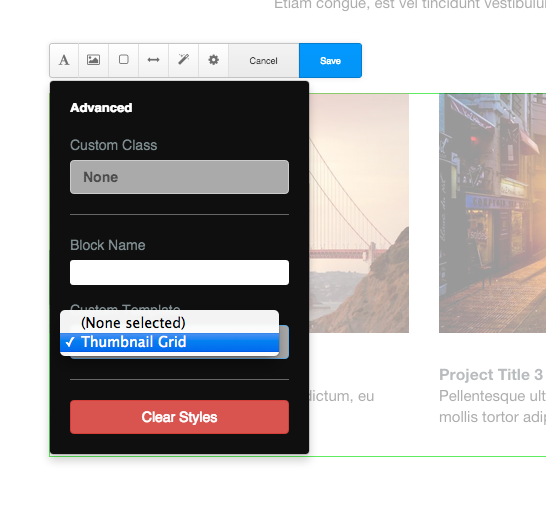Choose Thumbnail Grid template option
546x505 pixels.
pos(170,342)
